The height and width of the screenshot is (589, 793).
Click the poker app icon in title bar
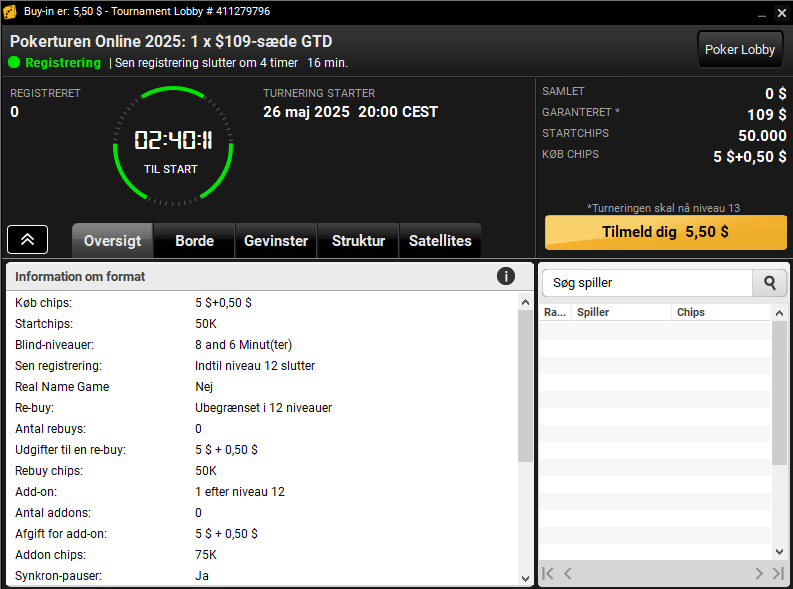(10, 12)
